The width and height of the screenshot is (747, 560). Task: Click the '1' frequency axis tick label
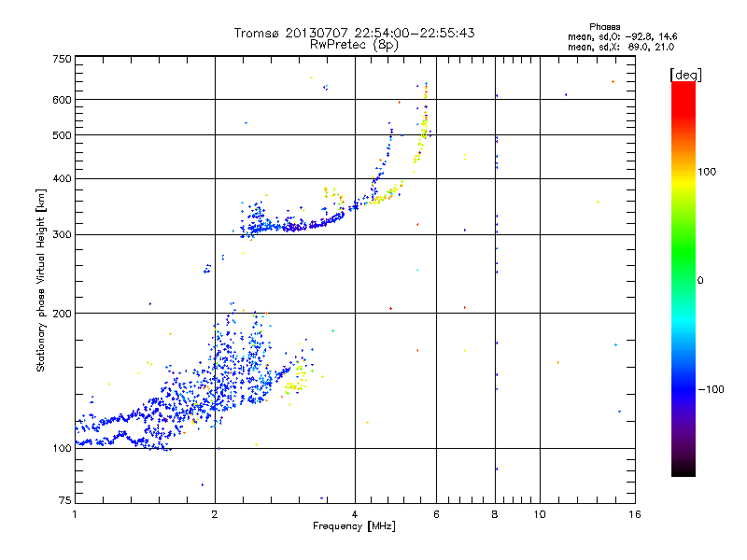(75, 514)
